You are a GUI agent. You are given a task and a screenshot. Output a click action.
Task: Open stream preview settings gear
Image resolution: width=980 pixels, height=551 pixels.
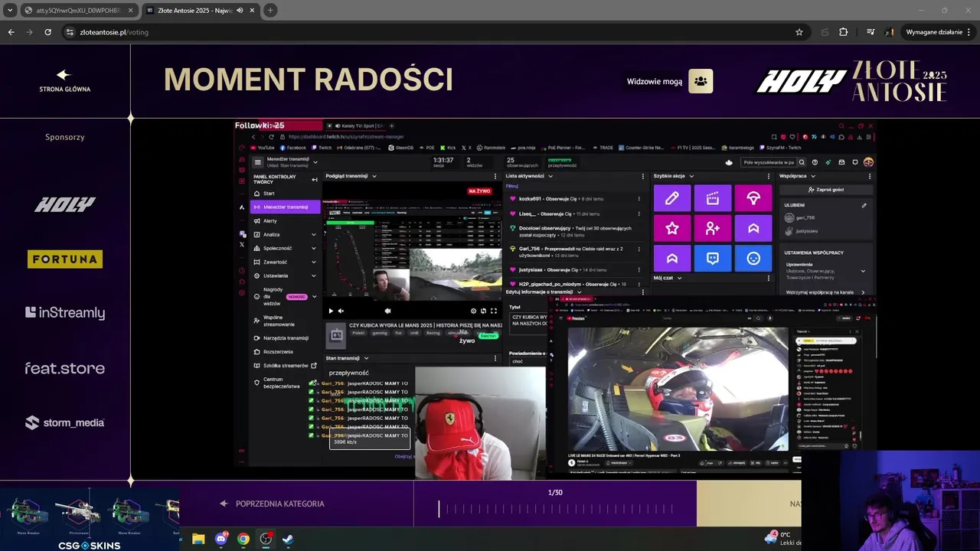pyautogui.click(x=473, y=311)
